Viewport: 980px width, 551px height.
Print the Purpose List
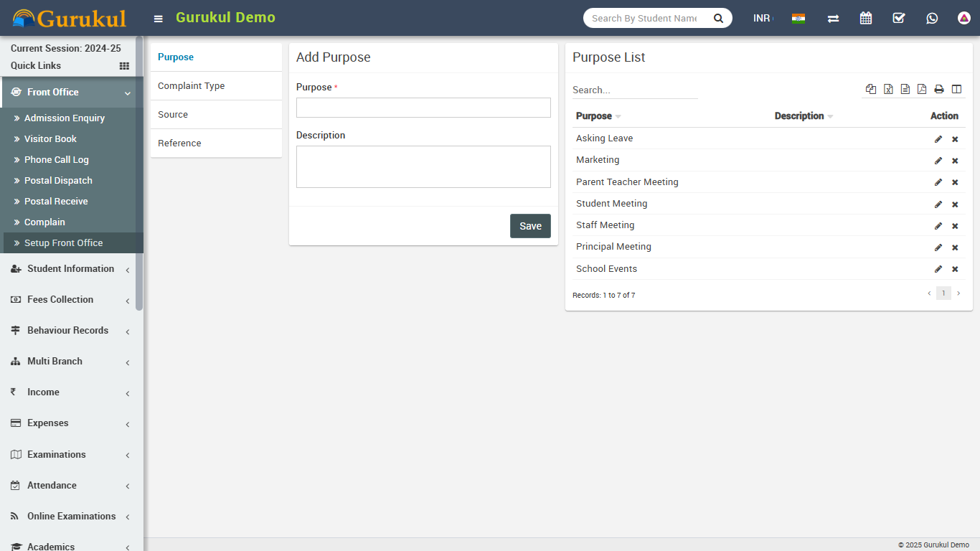pos(939,89)
